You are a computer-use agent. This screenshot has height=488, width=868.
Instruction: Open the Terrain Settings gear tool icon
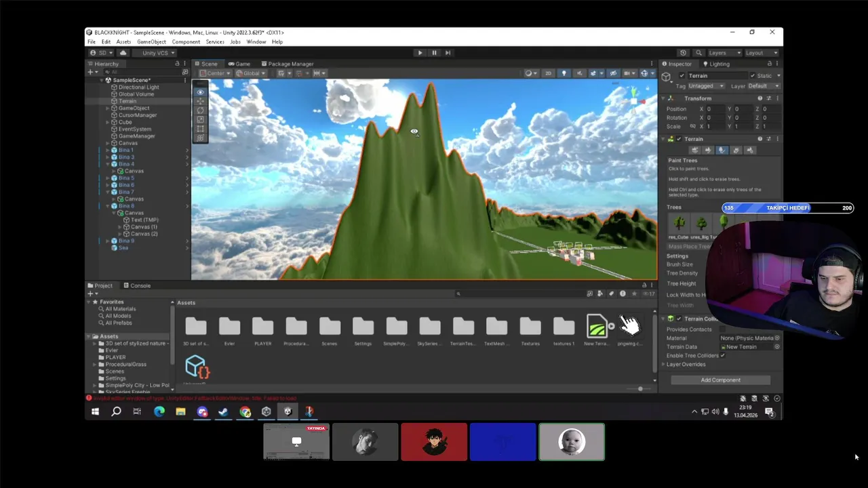pyautogui.click(x=750, y=150)
